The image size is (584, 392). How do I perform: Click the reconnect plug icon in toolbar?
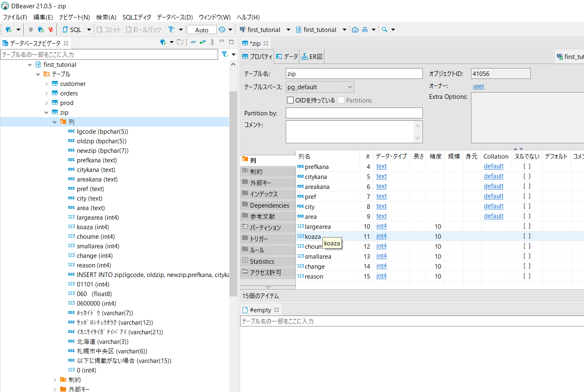tap(41, 29)
